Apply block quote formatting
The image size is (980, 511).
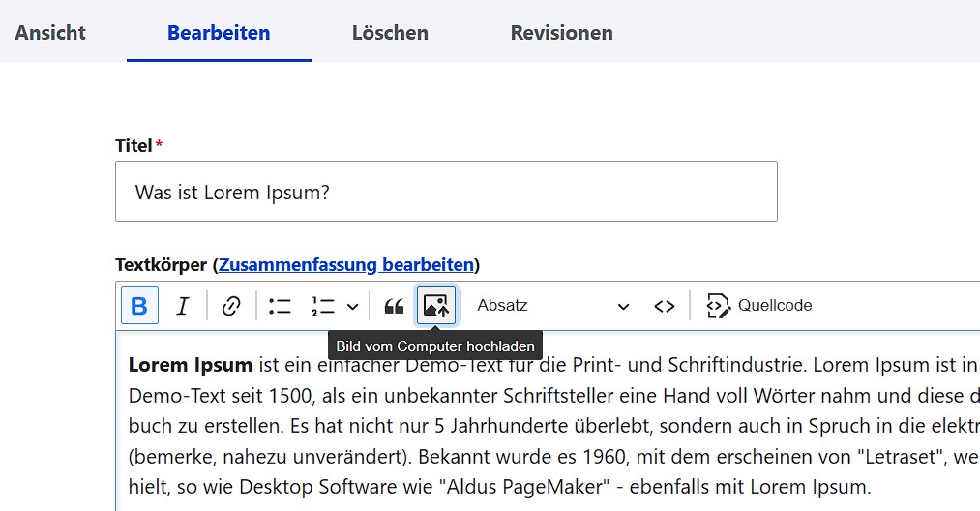(x=394, y=306)
